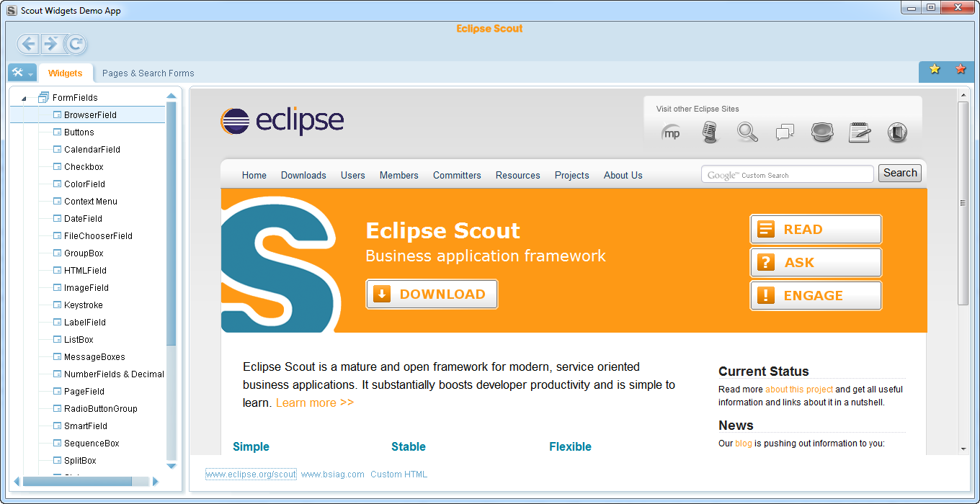
Task: Click the 'mp' marketplace site icon
Action: pos(672,132)
